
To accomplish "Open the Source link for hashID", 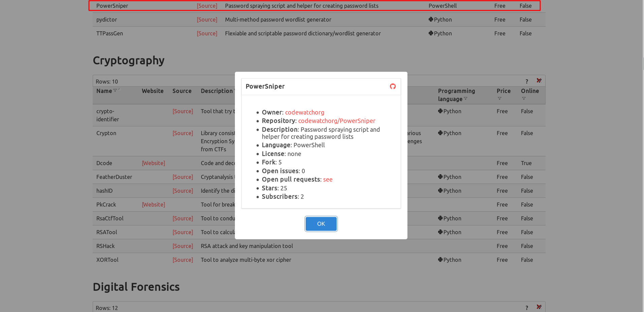I will click(x=183, y=191).
